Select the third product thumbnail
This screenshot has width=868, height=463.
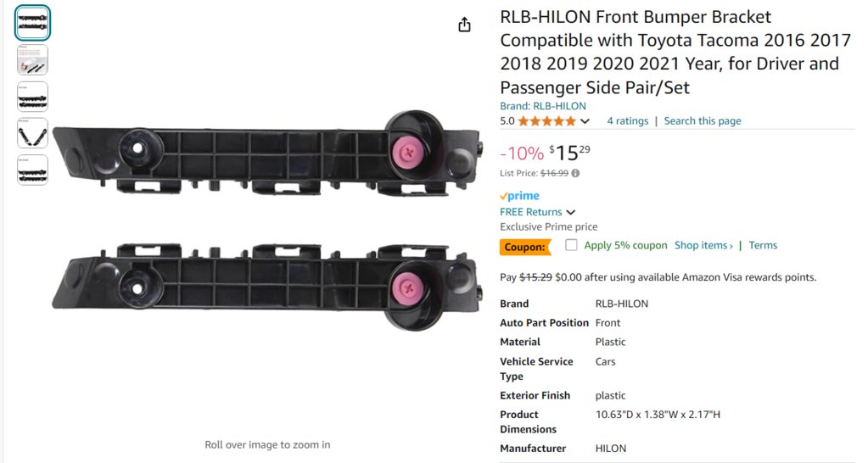click(x=32, y=97)
